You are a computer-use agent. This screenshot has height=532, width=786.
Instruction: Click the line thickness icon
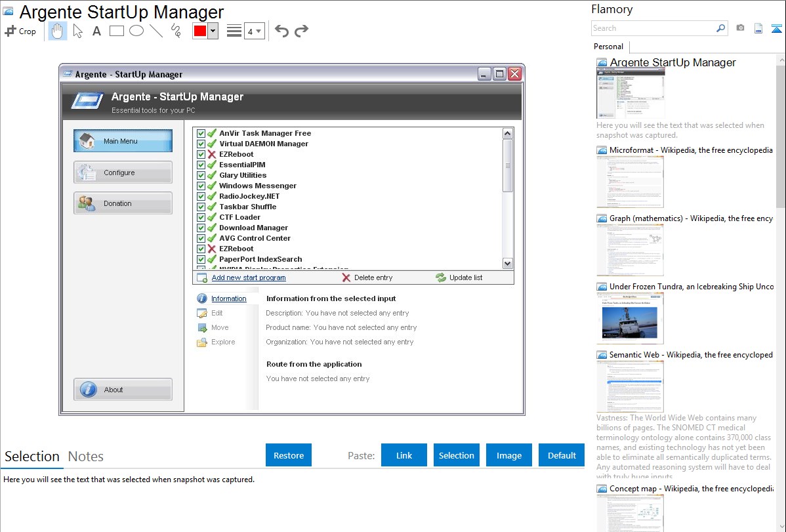pos(234,31)
